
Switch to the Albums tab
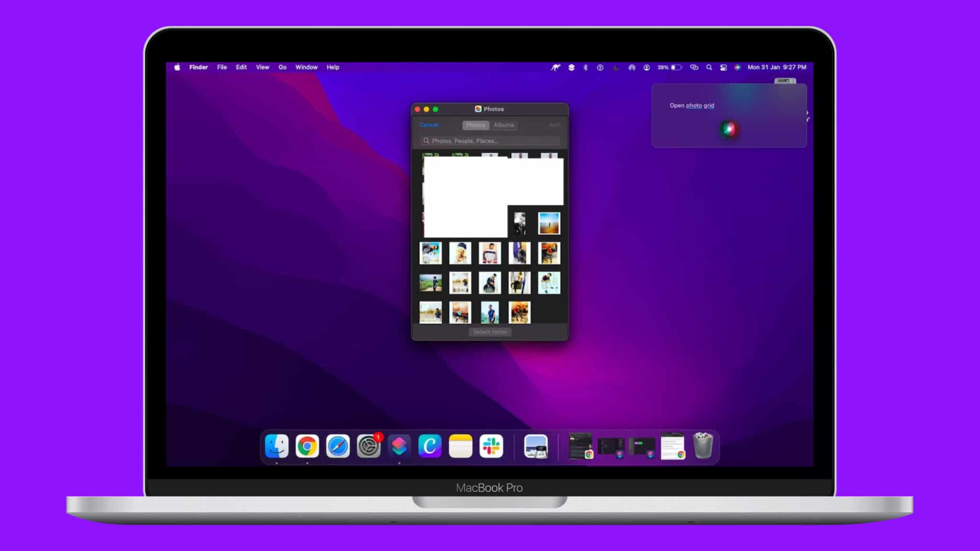[x=503, y=125]
